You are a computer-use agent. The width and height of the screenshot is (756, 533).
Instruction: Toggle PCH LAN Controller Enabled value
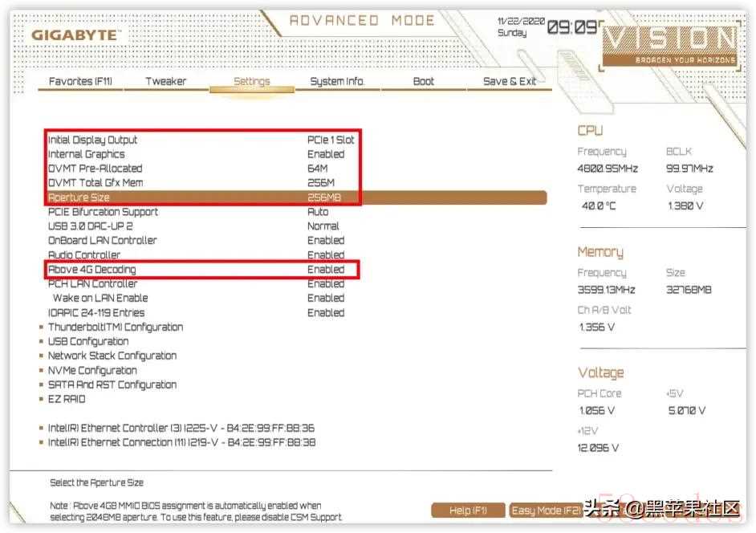click(x=326, y=283)
